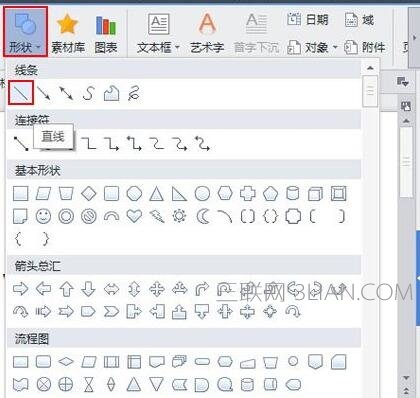Select the heart shape
The image size is (420, 398).
(134, 216)
